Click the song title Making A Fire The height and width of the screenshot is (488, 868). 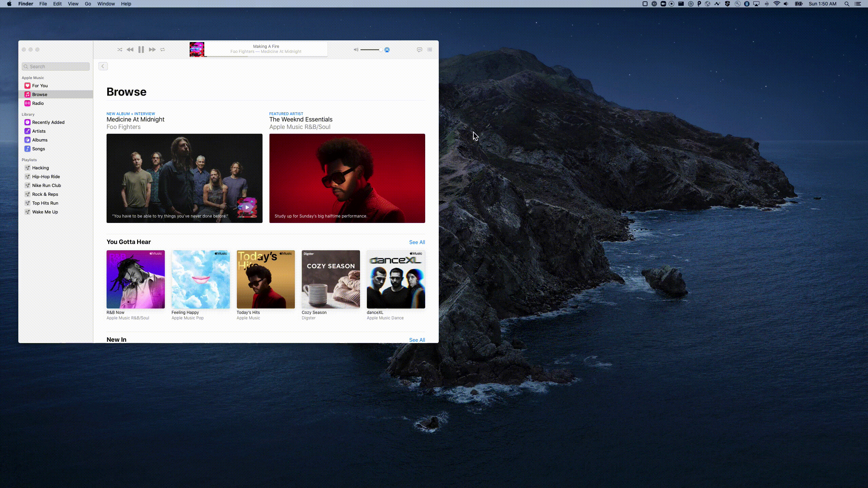click(266, 46)
